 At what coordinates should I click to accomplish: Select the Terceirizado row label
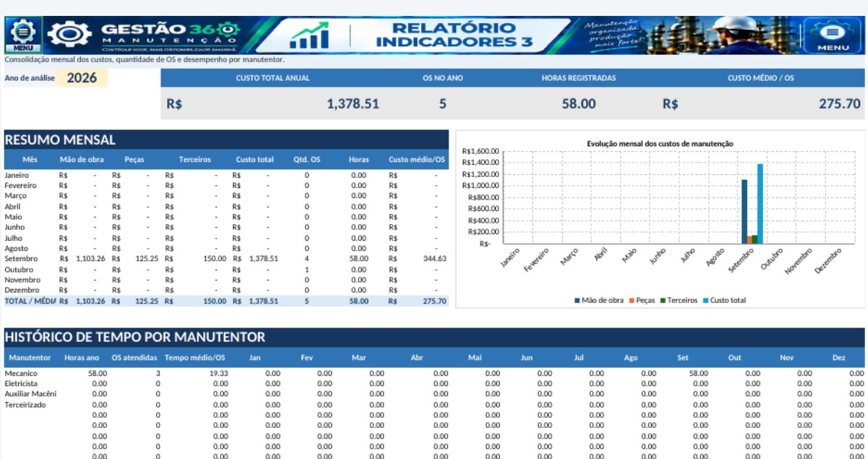pos(25,405)
